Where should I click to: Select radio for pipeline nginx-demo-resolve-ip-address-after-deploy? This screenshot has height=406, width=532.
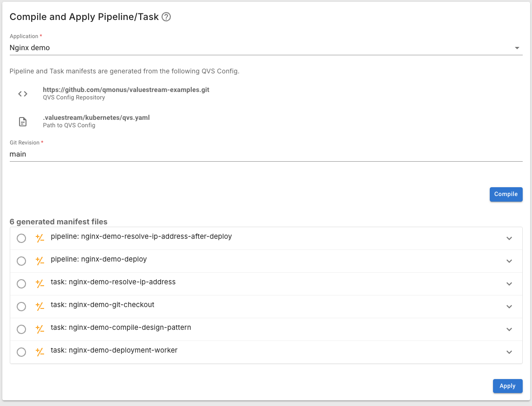21,238
